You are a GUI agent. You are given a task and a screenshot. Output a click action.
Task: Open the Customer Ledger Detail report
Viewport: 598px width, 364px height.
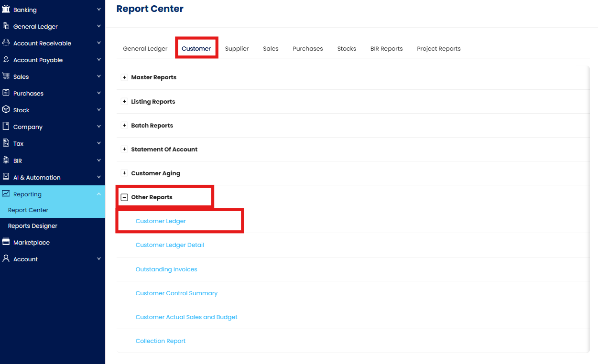170,245
